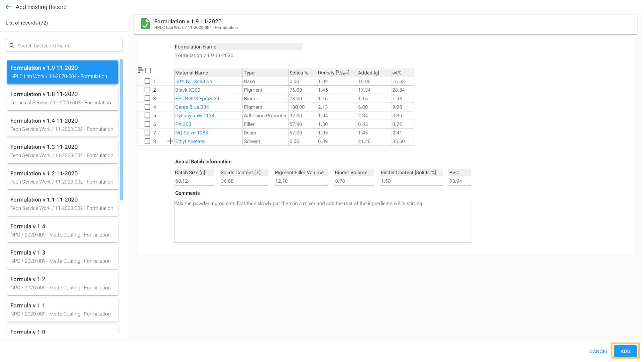Click the 100.00 Solids % cell
The image size is (644, 362).
303,107
